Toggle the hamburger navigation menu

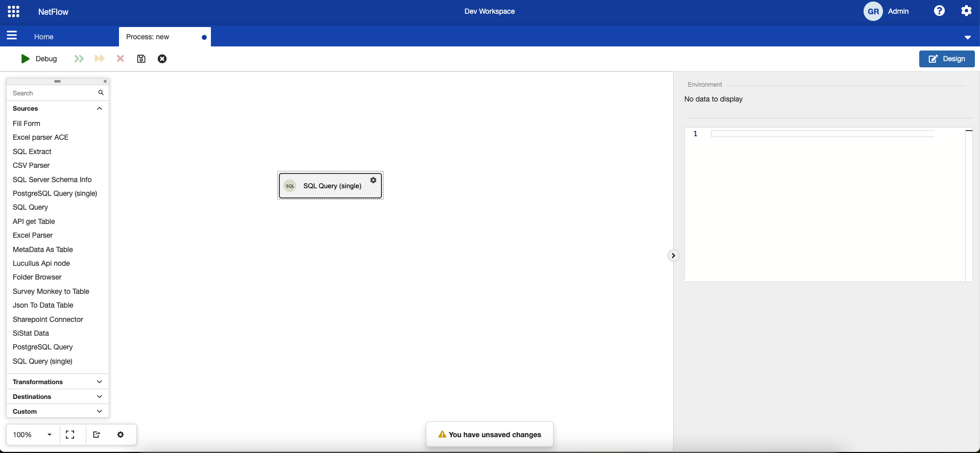12,35
